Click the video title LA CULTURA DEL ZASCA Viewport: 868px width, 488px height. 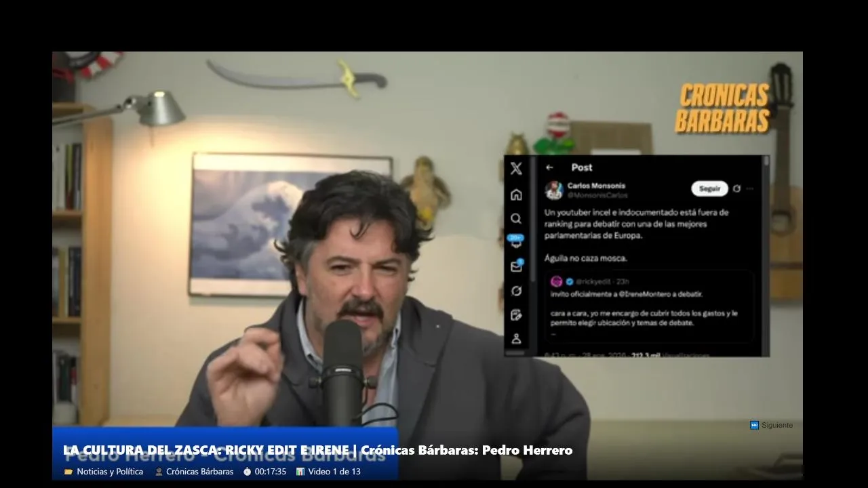pos(318,451)
